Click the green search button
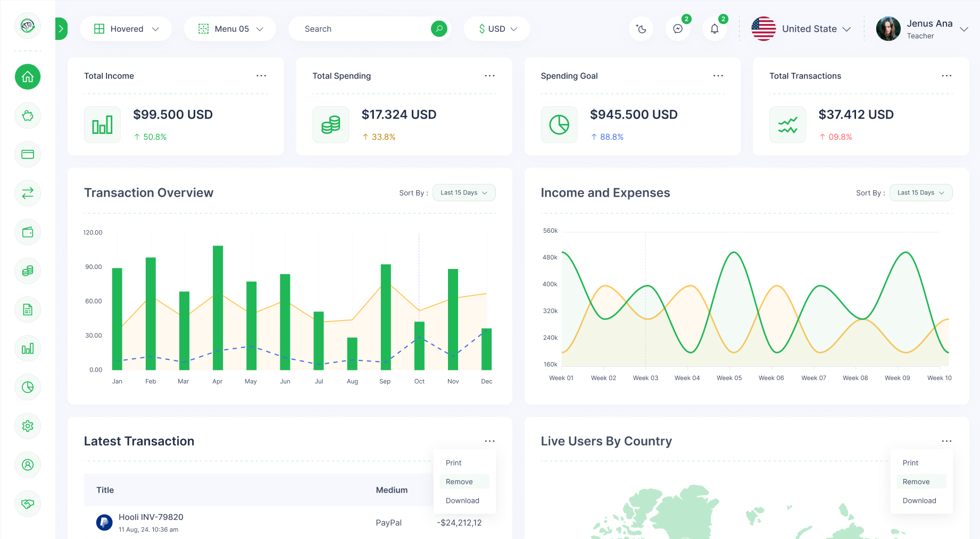Screen dimensions: 980x539 (439, 29)
